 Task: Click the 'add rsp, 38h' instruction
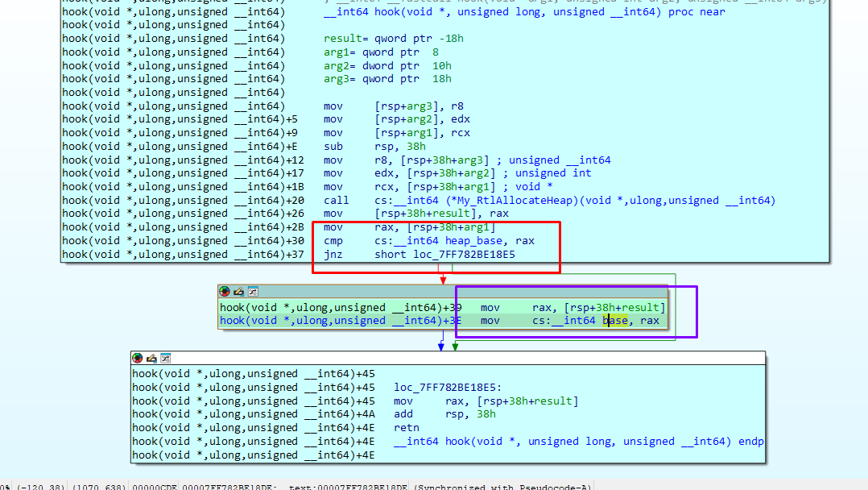tap(445, 414)
